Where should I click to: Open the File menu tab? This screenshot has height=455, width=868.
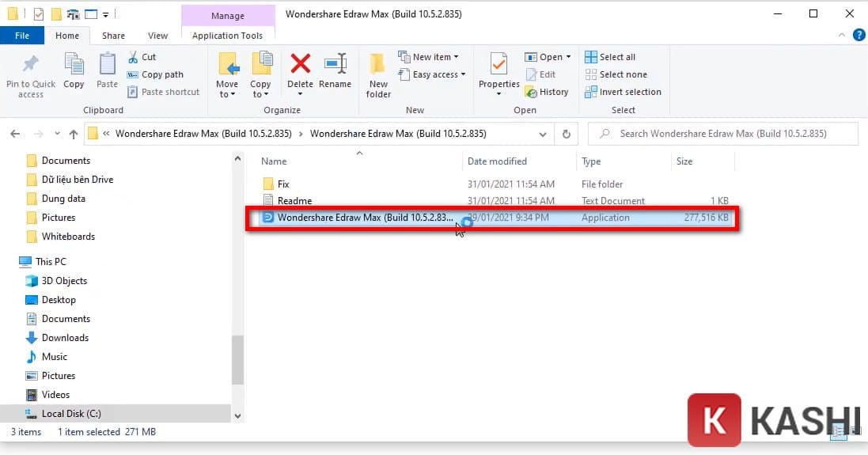tap(22, 36)
